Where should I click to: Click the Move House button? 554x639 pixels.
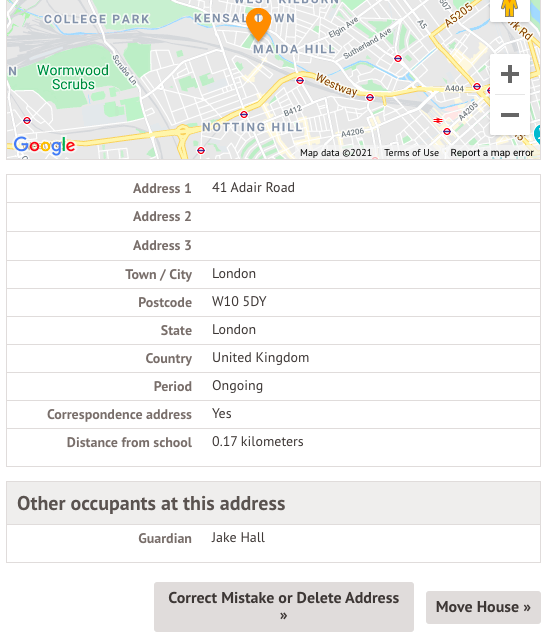[x=483, y=607]
